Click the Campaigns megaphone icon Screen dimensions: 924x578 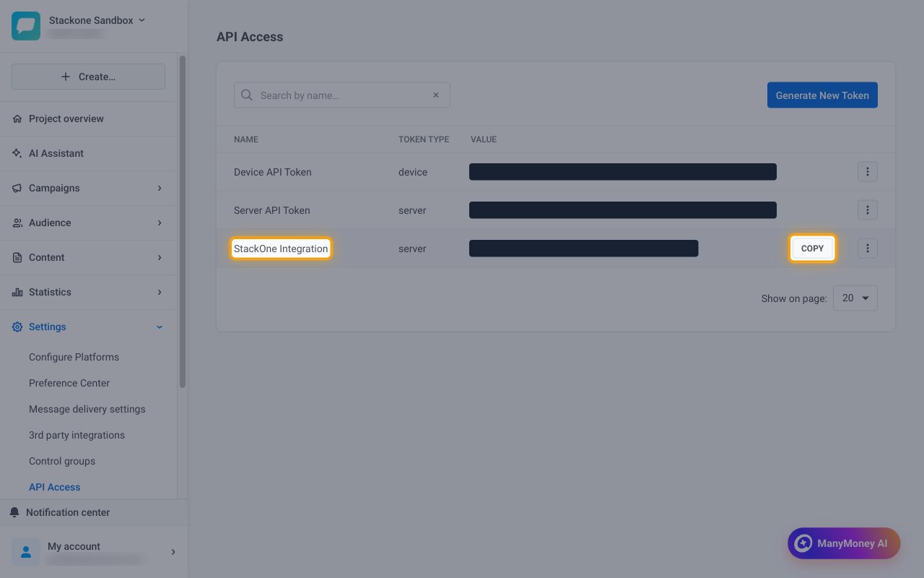pos(17,188)
